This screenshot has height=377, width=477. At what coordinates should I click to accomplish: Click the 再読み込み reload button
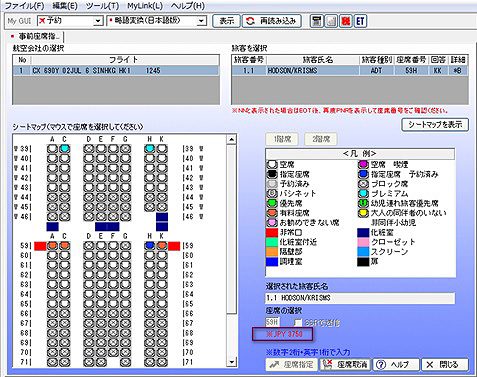pos(272,21)
